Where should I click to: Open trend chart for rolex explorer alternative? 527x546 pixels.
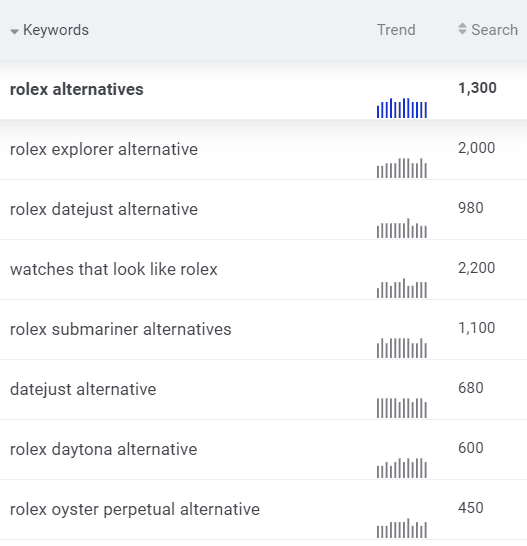coord(402,168)
